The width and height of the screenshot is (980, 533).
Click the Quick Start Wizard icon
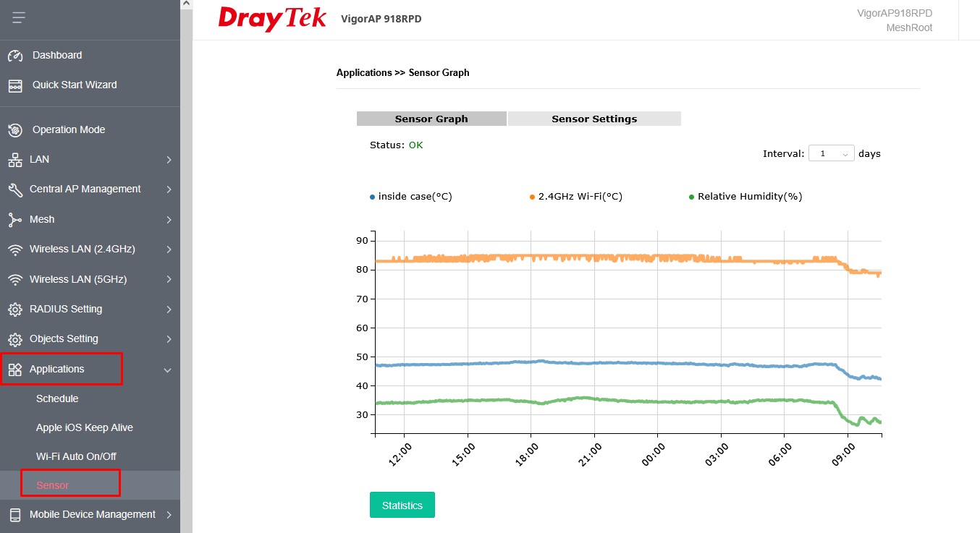[15, 85]
